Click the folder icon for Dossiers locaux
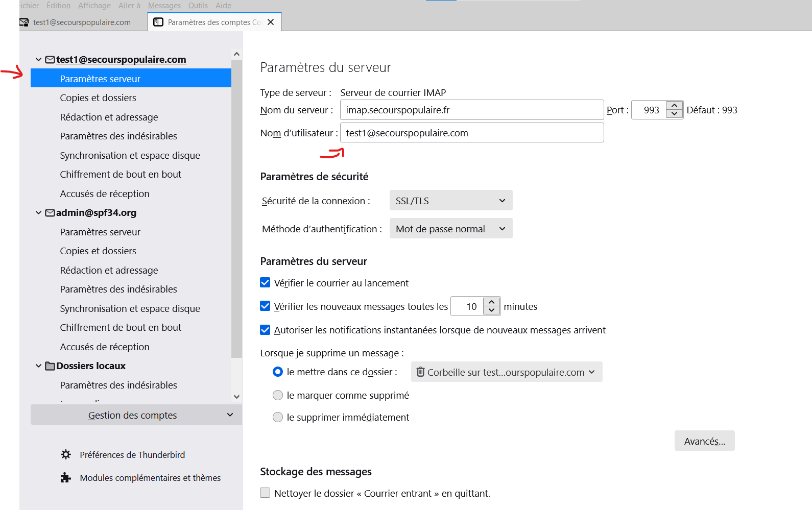 pyautogui.click(x=50, y=366)
